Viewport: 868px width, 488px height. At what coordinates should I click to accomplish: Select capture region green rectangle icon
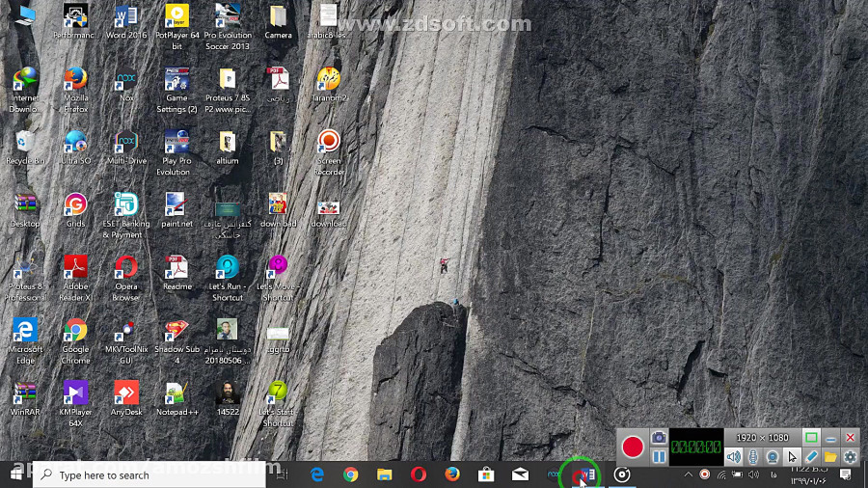(x=811, y=438)
